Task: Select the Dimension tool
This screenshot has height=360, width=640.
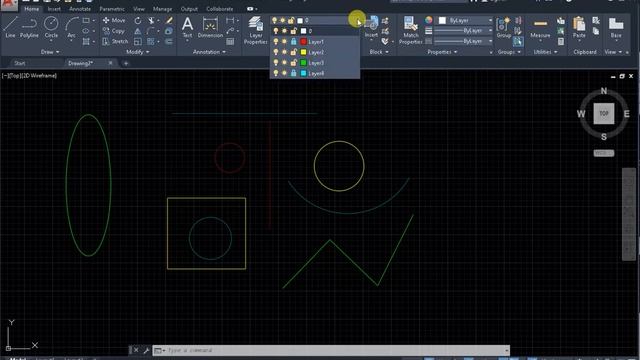Action: click(x=210, y=27)
